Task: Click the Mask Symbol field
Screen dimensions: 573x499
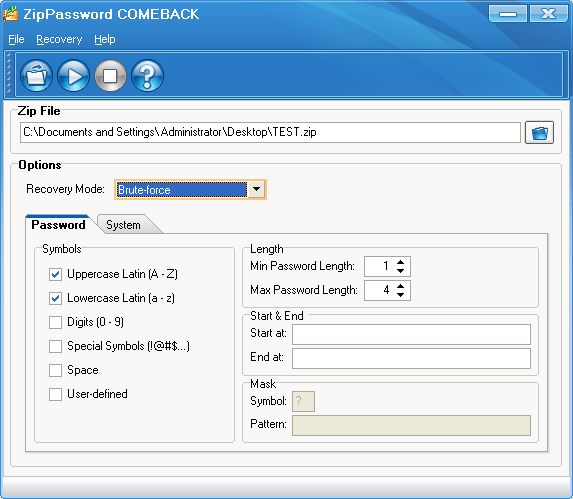Action: coord(303,401)
